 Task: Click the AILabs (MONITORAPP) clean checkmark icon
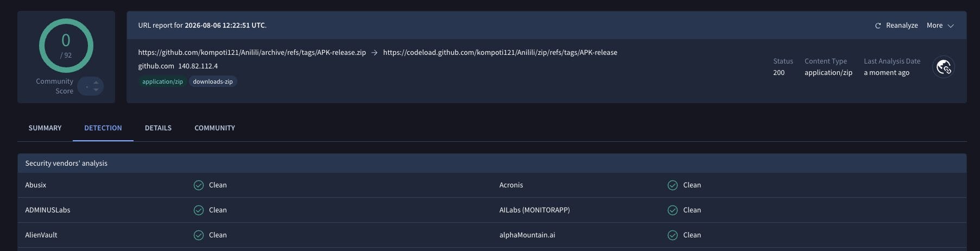click(x=673, y=210)
